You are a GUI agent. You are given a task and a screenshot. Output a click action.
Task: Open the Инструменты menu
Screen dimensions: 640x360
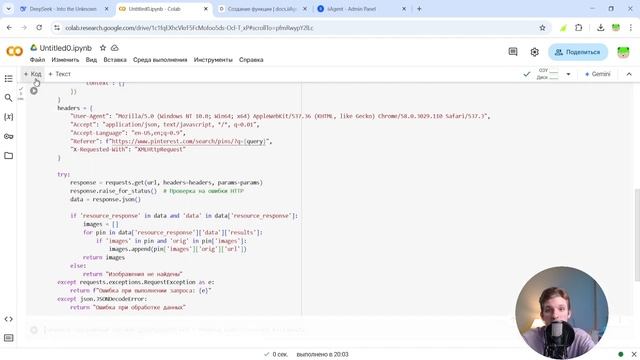[x=213, y=60]
